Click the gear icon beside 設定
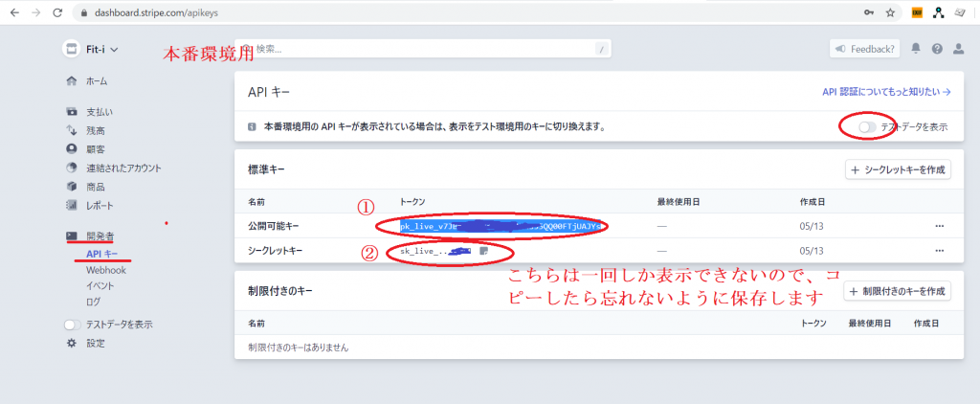The height and width of the screenshot is (404, 980). 72,344
